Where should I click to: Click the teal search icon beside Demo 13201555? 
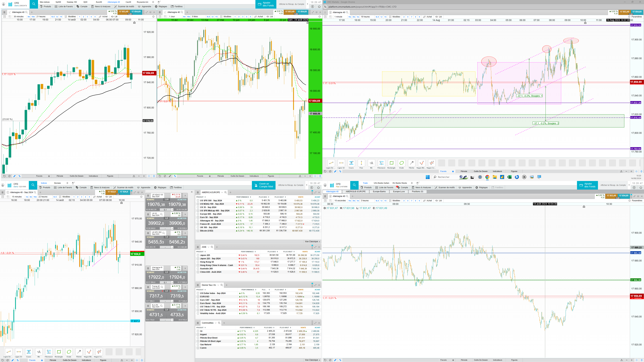pos(33,185)
